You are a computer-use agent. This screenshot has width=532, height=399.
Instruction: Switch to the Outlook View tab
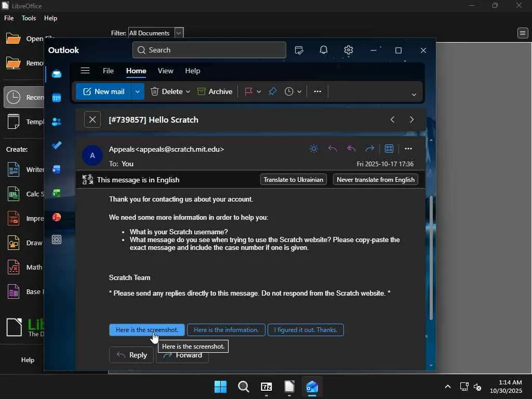166,71
